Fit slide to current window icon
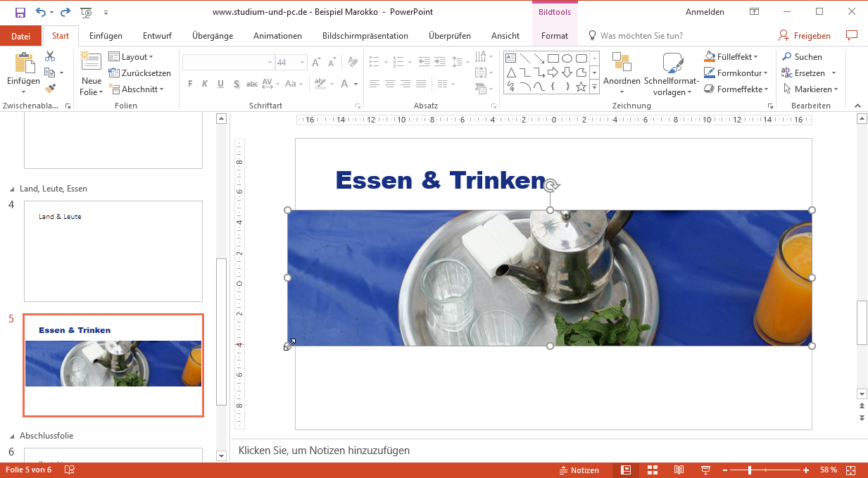 (x=850, y=470)
